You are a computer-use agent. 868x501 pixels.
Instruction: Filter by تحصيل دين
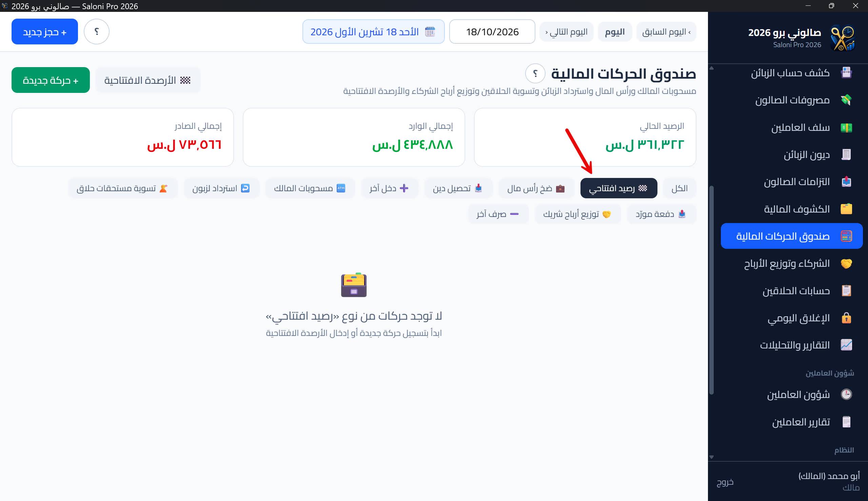458,188
